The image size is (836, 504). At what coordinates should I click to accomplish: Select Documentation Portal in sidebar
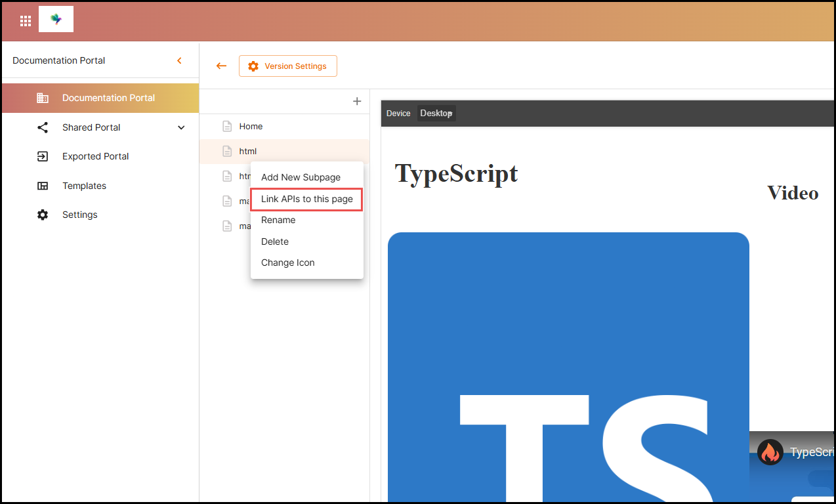(x=108, y=98)
